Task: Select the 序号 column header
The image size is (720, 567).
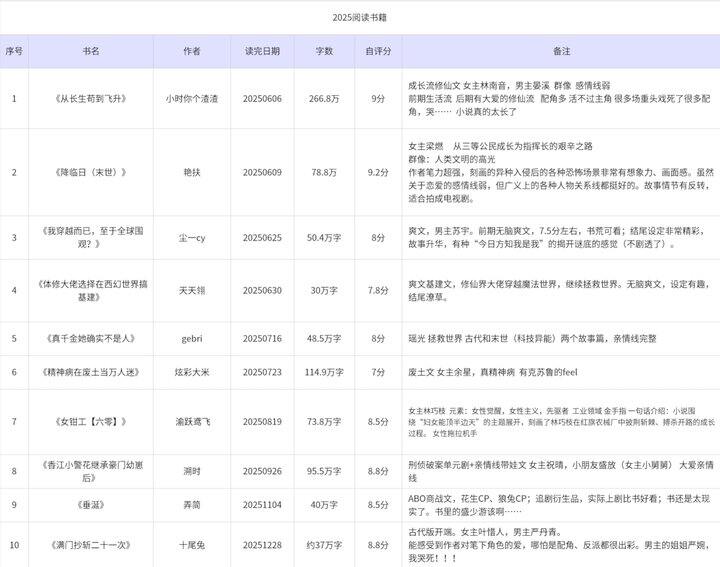Action: click(14, 51)
